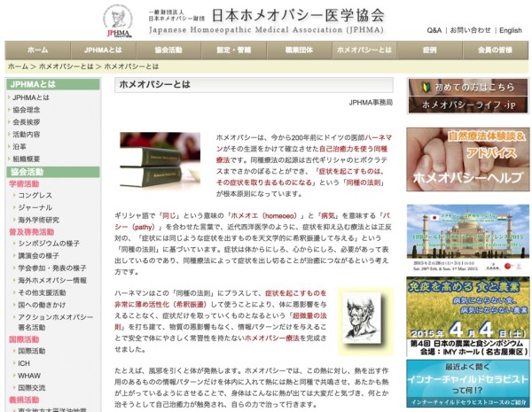The height and width of the screenshot is (412, 532).
Task: Open sidebar item 沿革
Action: (x=20, y=146)
